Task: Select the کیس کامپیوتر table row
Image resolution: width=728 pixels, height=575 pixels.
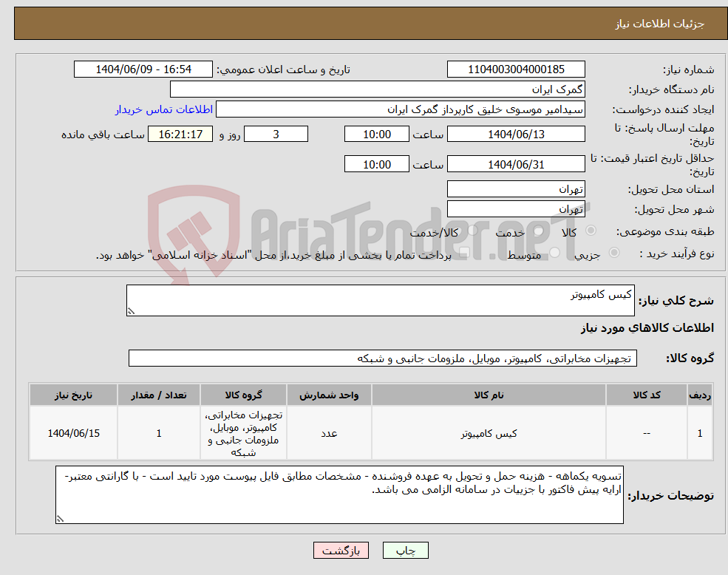Action: click(486, 433)
